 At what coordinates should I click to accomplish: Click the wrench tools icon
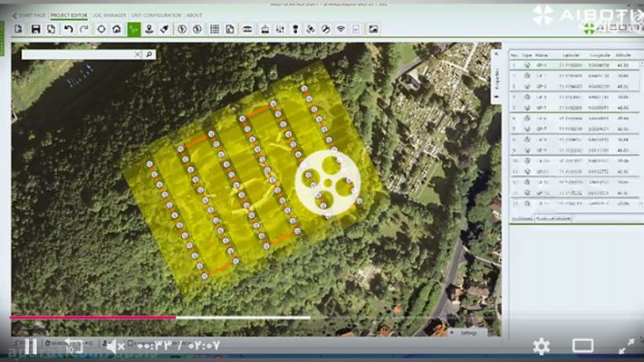tap(326, 29)
